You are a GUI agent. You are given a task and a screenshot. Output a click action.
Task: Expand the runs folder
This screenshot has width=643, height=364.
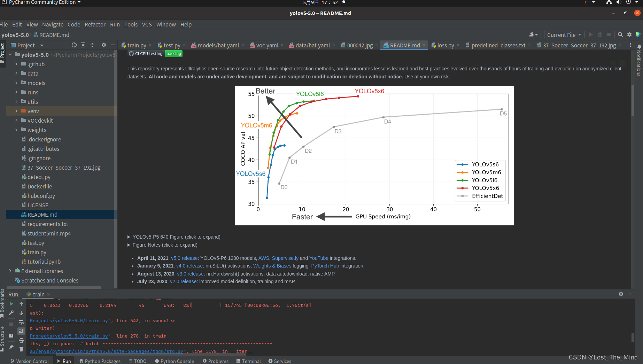click(x=16, y=92)
